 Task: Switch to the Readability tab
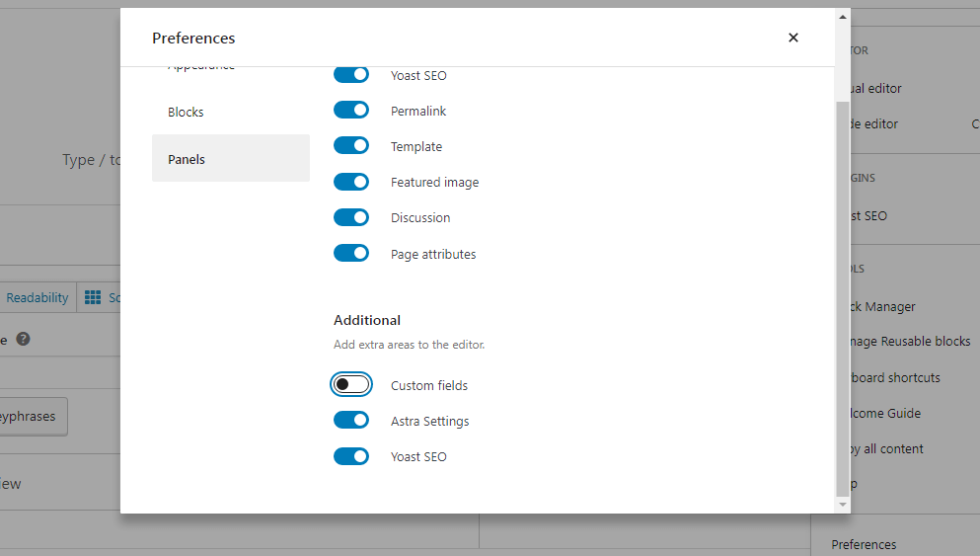38,297
